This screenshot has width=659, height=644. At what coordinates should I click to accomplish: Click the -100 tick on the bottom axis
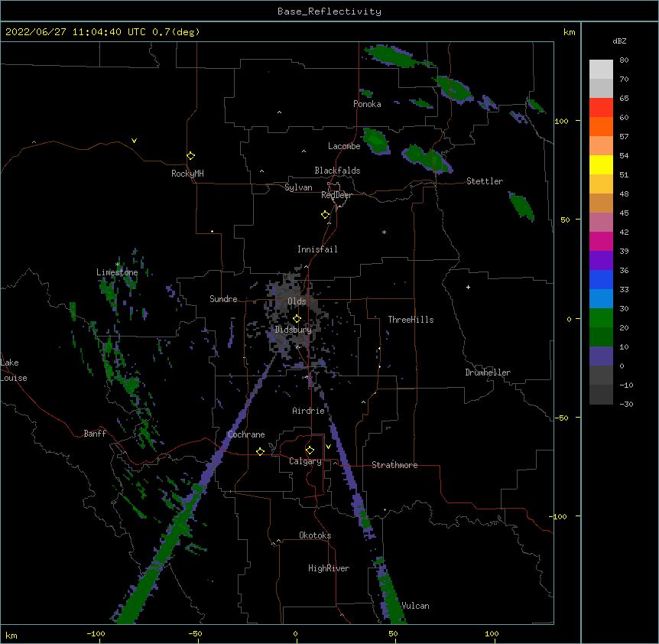pos(96,634)
